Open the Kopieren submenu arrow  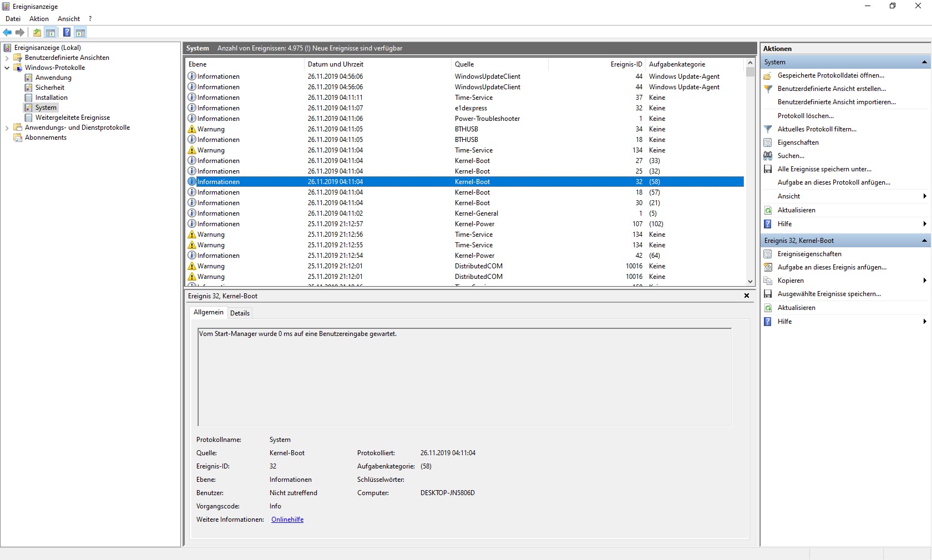tap(925, 281)
